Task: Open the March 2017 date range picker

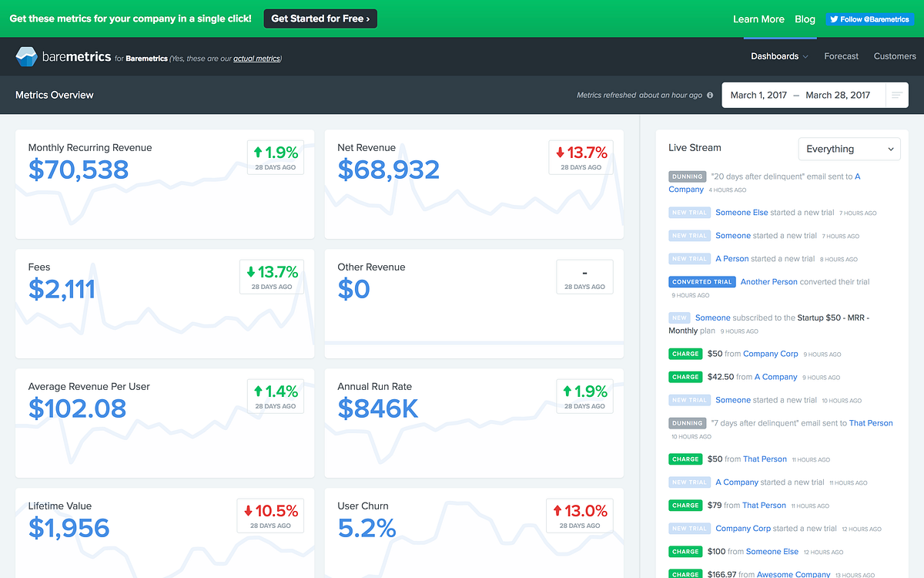Action: (x=800, y=96)
